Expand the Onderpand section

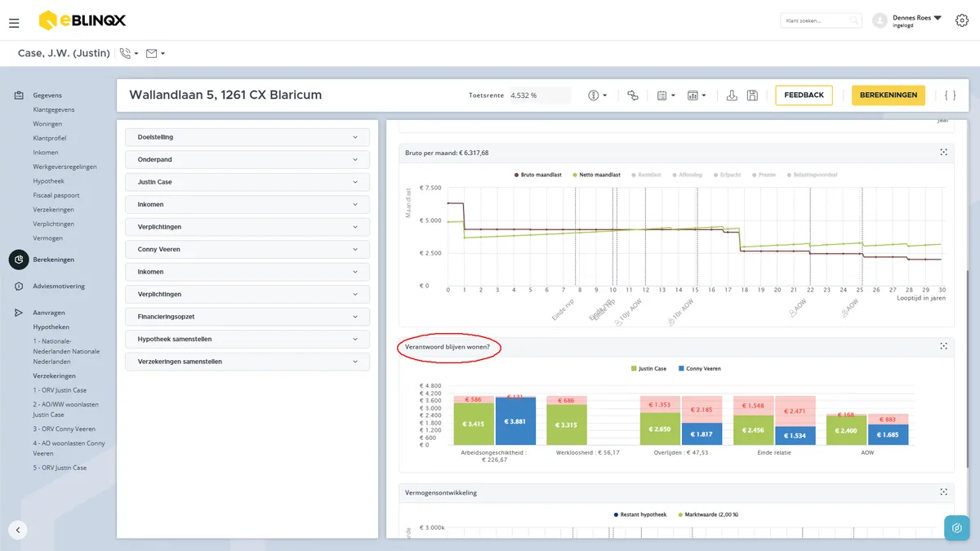pos(247,159)
